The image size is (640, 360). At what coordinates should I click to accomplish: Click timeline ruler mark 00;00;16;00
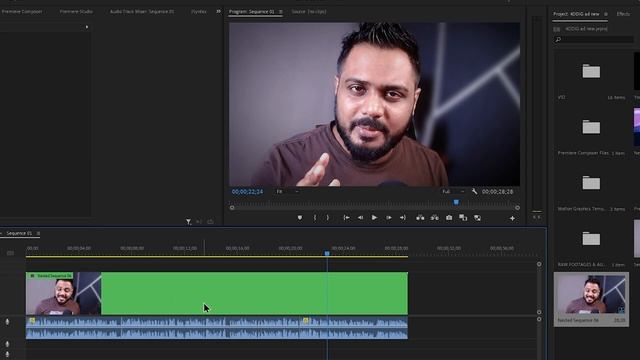(x=238, y=248)
